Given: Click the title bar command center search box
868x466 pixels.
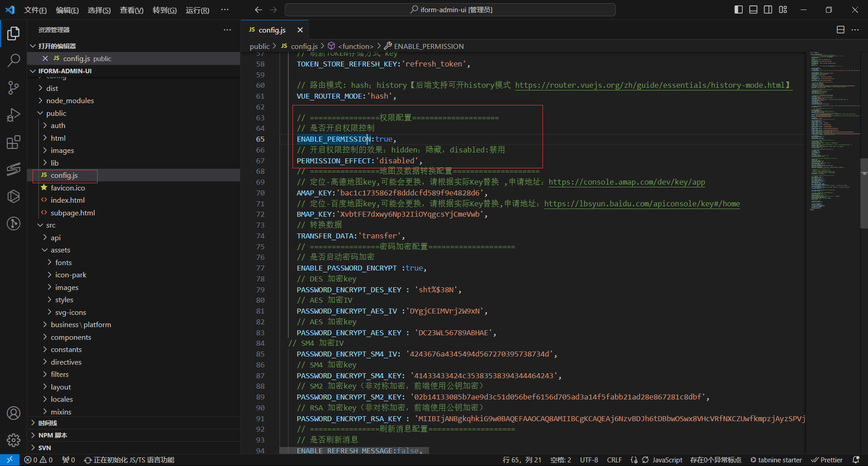Looking at the screenshot, I should [x=450, y=10].
